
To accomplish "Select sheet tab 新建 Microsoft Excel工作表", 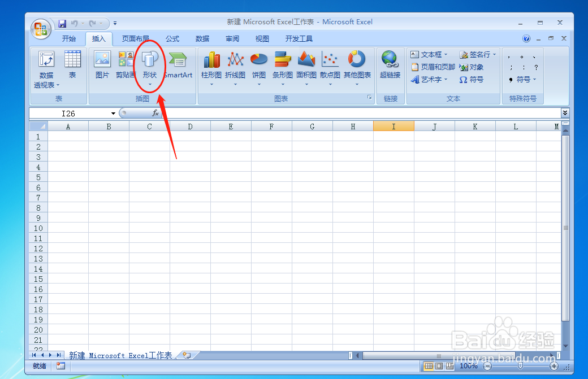I will coord(120,355).
